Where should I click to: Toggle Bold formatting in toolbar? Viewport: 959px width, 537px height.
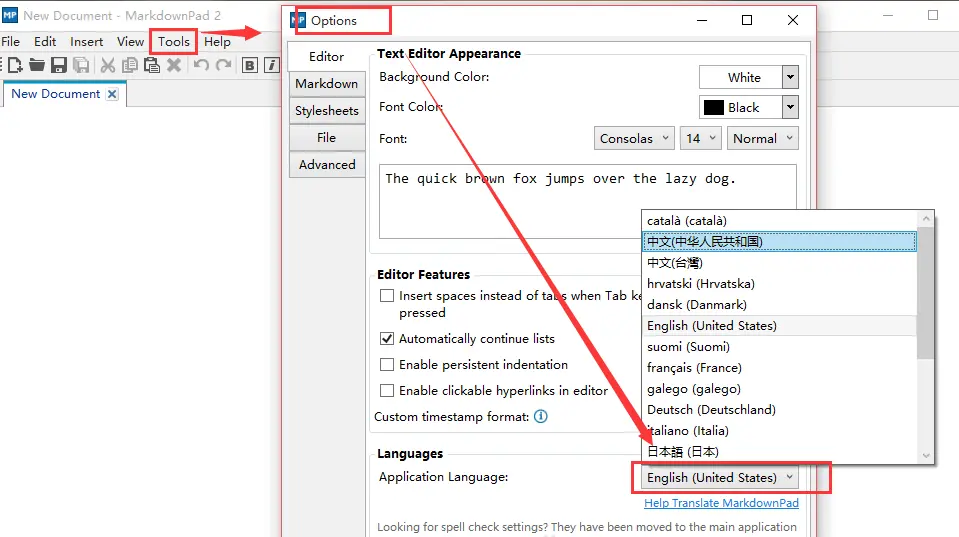point(250,65)
